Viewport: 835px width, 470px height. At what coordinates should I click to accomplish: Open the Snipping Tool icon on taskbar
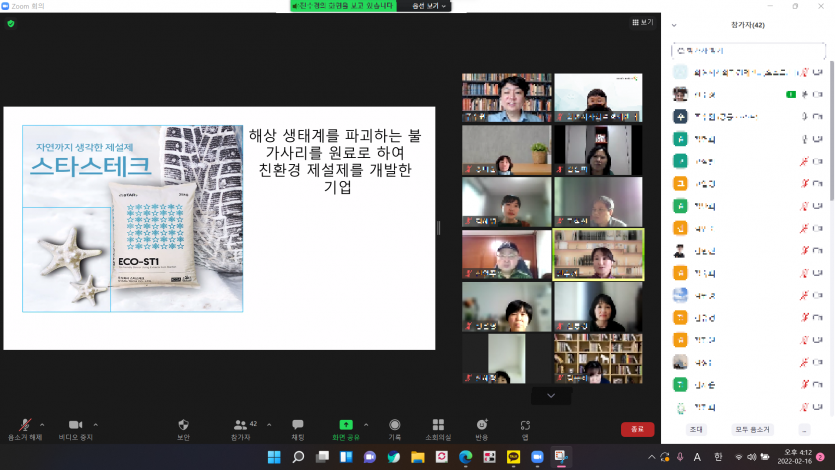561,457
